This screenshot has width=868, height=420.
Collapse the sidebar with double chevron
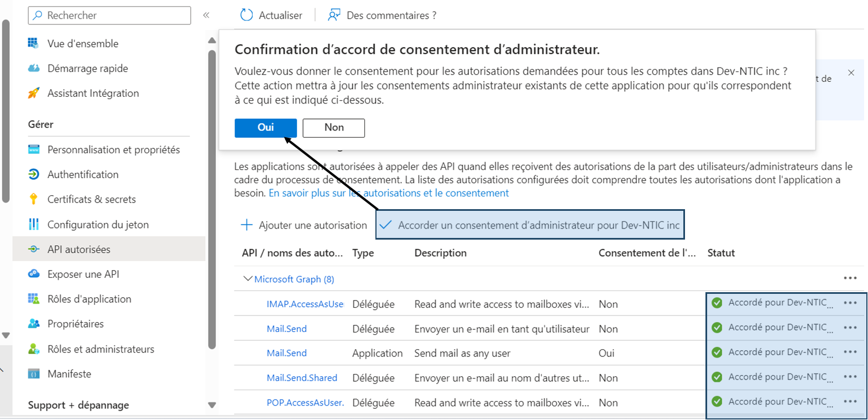[206, 15]
